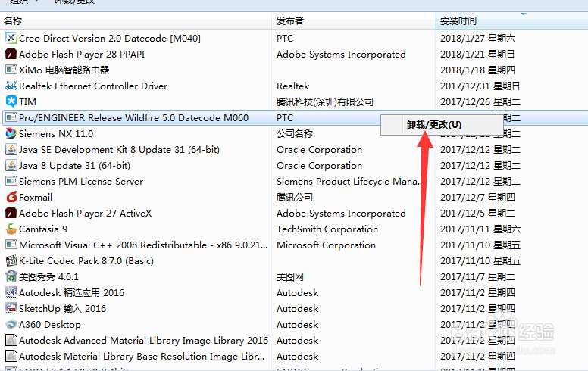The image size is (588, 371).
Task: Click the Adobe Flash Player 28 PPAPI icon
Action: point(11,55)
